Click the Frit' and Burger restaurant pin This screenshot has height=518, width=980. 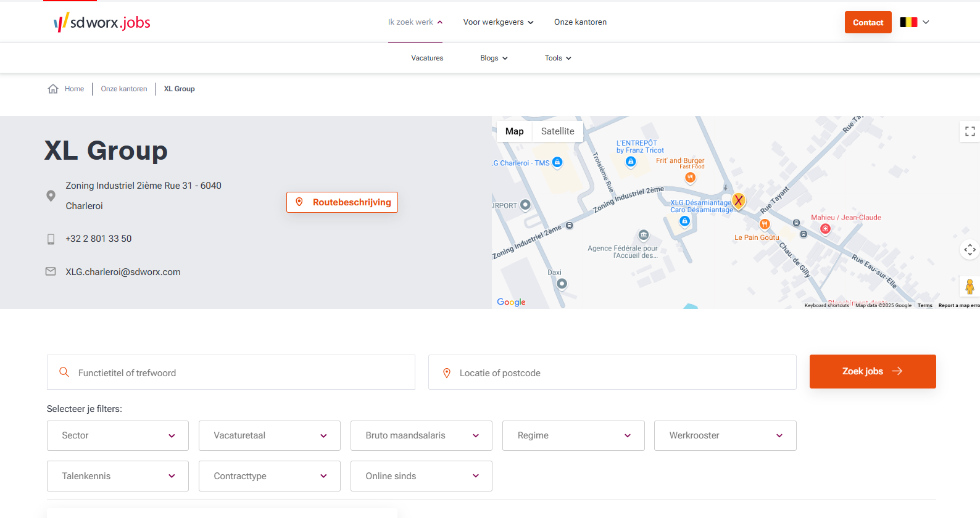690,178
